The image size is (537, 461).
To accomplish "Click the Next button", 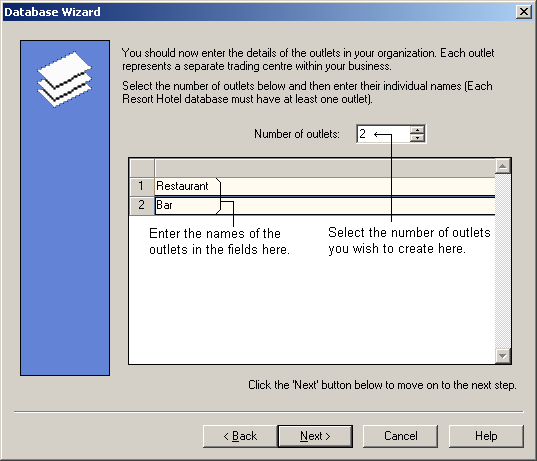I will point(315,436).
